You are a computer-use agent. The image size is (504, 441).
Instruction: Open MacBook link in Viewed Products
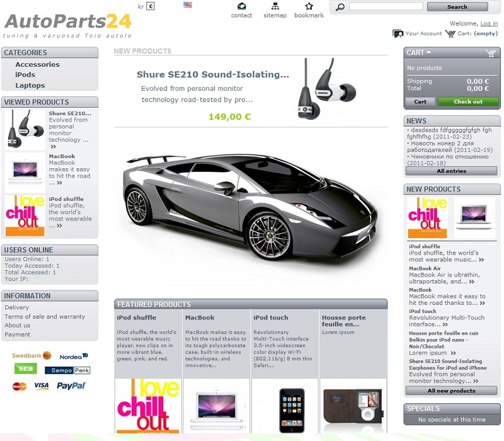click(62, 156)
